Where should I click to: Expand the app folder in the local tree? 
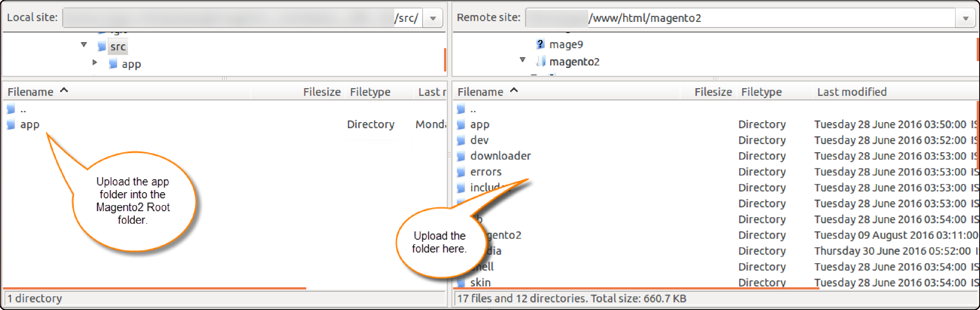pos(95,62)
